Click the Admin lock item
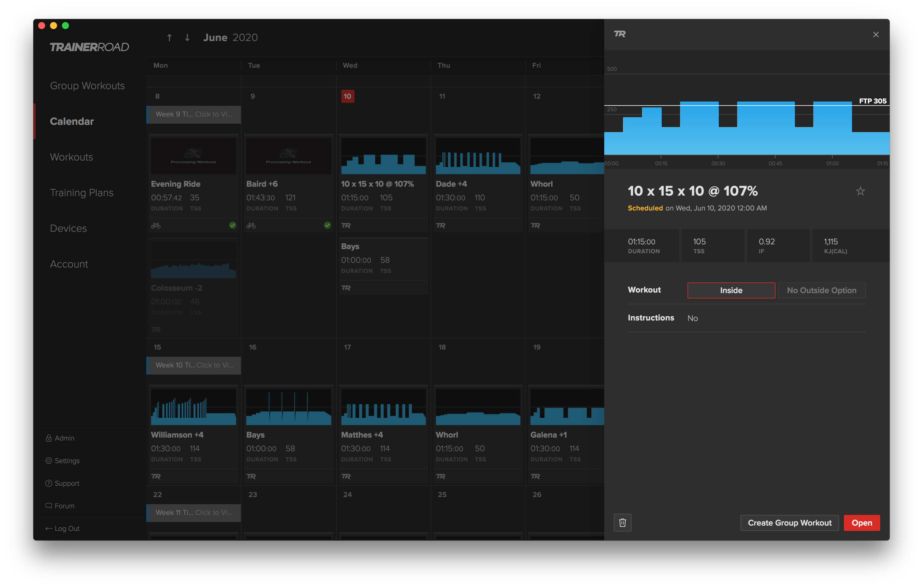This screenshot has width=923, height=588. tap(60, 438)
